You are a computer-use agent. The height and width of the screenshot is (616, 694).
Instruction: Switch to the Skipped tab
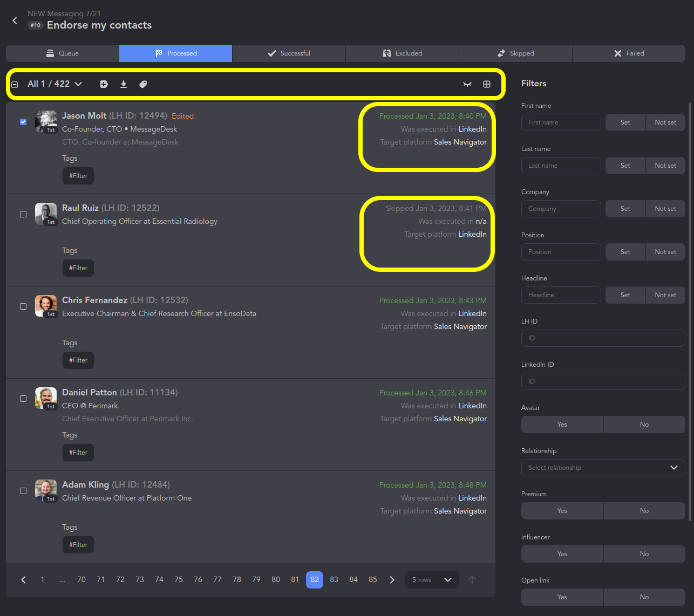[x=516, y=53]
